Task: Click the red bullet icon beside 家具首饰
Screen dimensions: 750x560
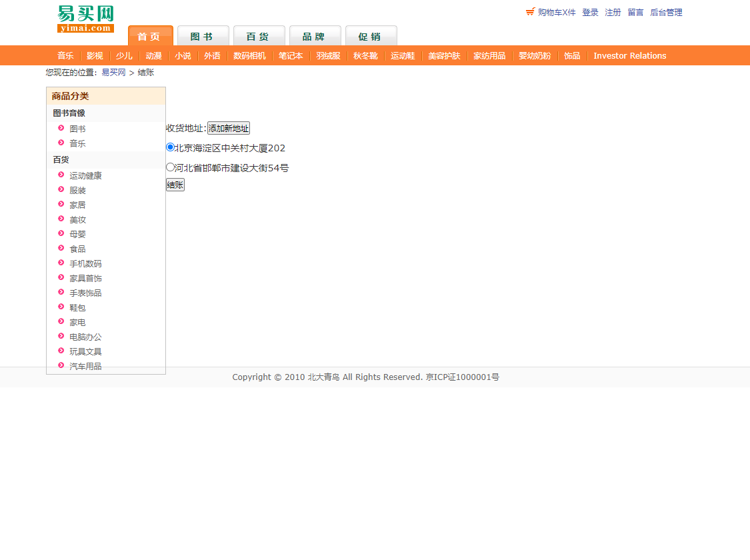Action: [61, 277]
